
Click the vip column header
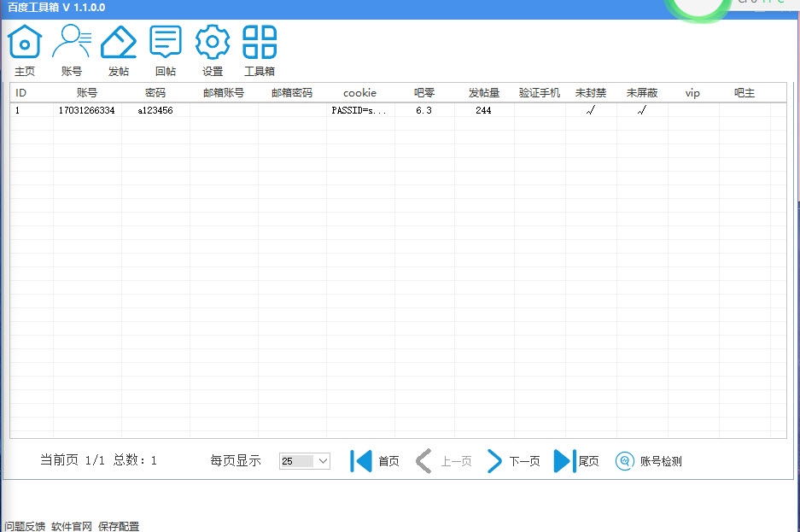click(692, 93)
